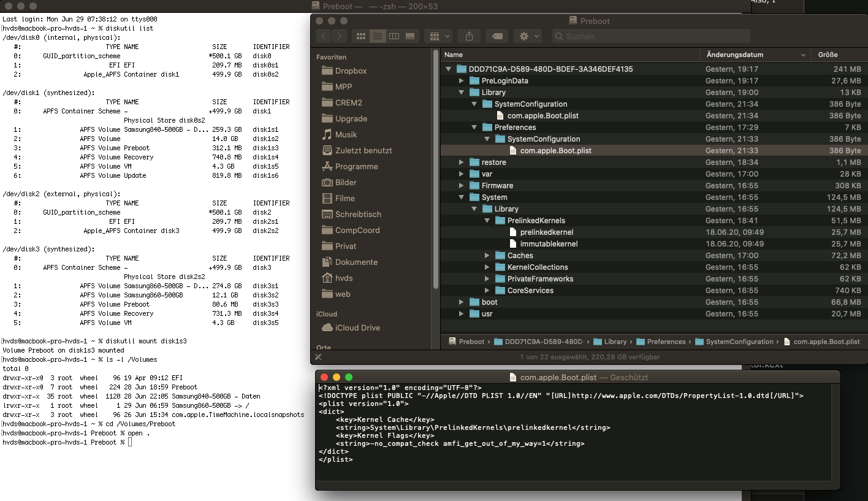Click Preboot in the path bar

point(466,342)
